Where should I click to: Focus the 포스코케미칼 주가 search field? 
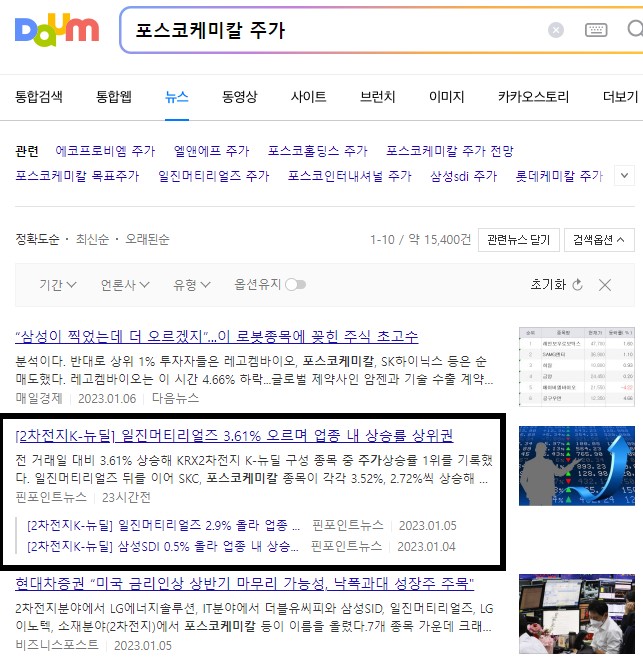[x=333, y=30]
